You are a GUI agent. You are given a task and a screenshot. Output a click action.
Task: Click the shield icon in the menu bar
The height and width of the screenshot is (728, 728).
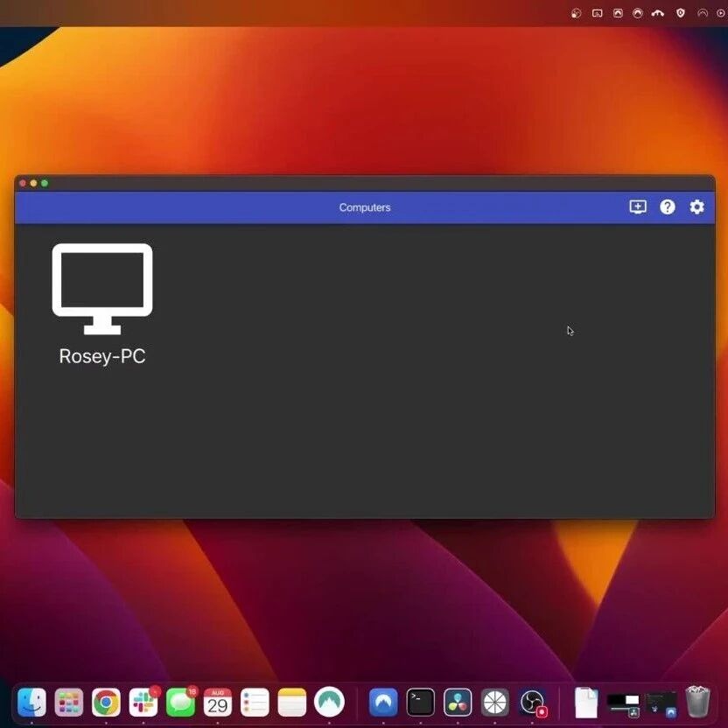(x=680, y=13)
